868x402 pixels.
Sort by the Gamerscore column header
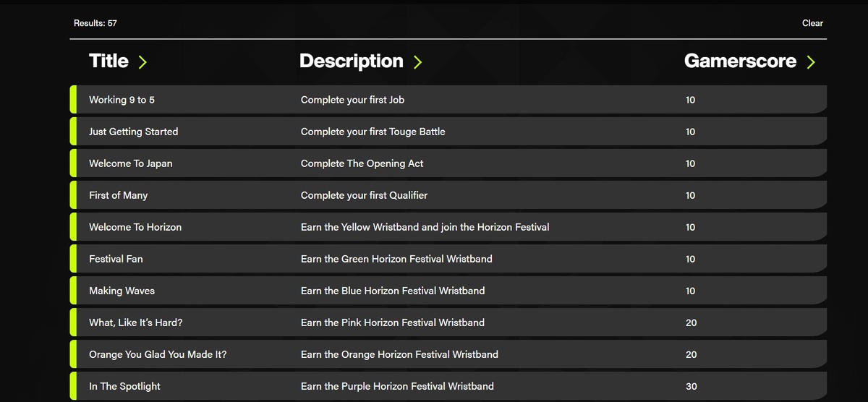click(740, 61)
